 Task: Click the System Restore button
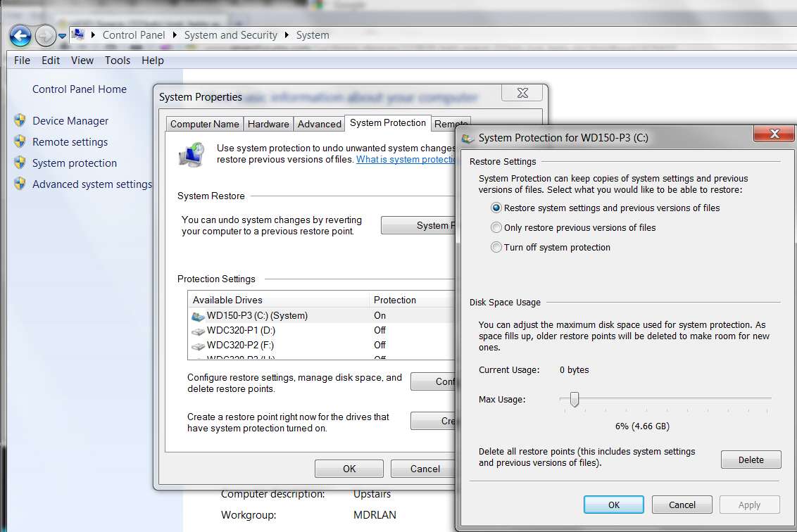[418, 226]
